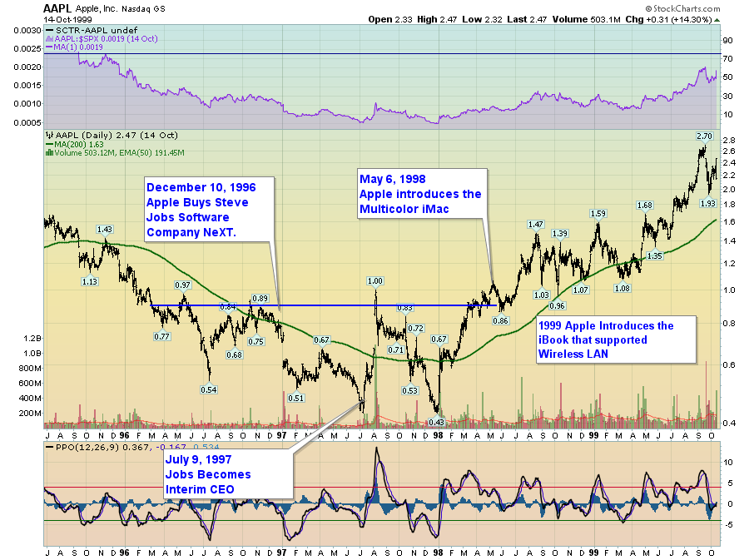Click the 1.08 price label

point(622,289)
